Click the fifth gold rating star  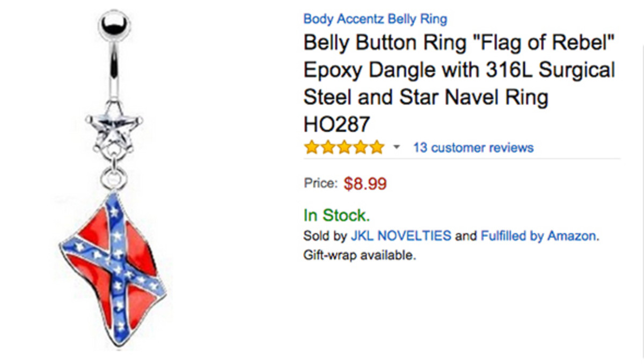coord(377,147)
